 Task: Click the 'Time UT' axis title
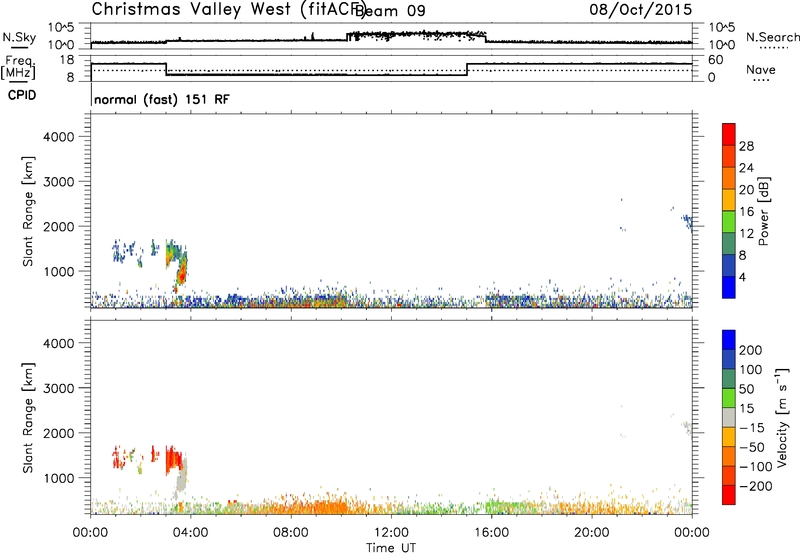(x=391, y=548)
